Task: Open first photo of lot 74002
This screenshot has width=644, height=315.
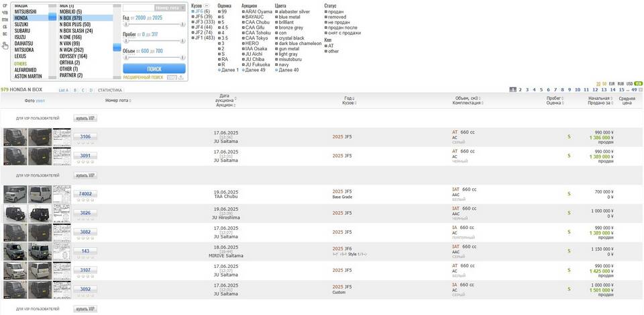Action: point(15,194)
